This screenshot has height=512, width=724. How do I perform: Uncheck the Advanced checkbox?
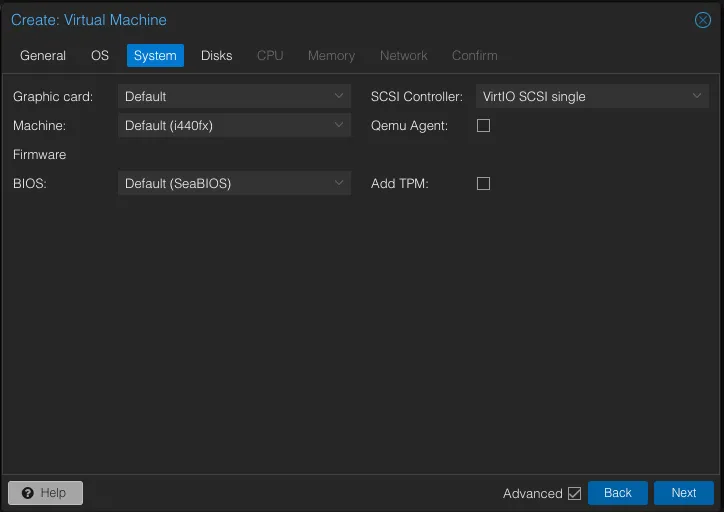[574, 493]
